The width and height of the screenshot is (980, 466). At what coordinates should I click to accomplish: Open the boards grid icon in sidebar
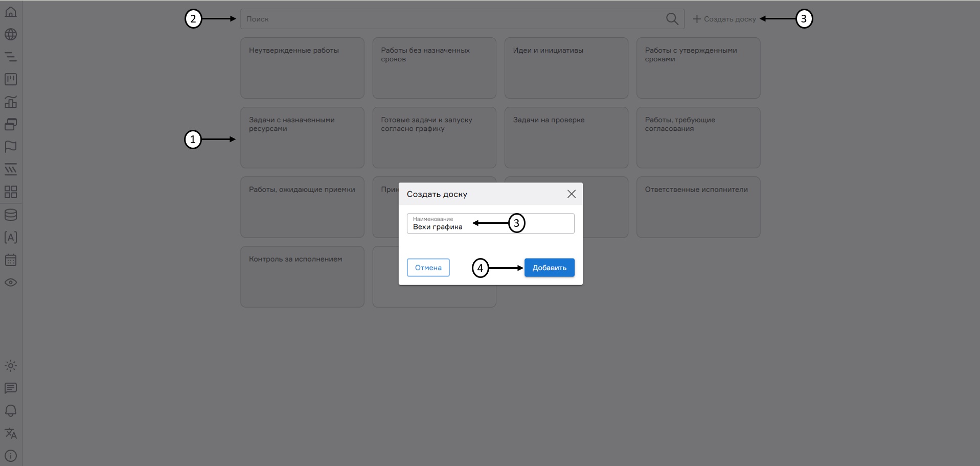[11, 192]
